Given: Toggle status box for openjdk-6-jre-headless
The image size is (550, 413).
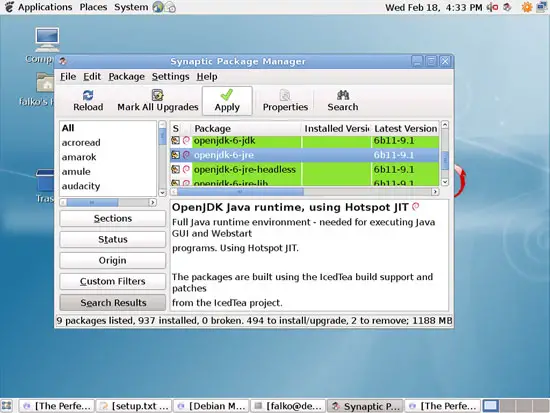Looking at the screenshot, I should tap(175, 169).
